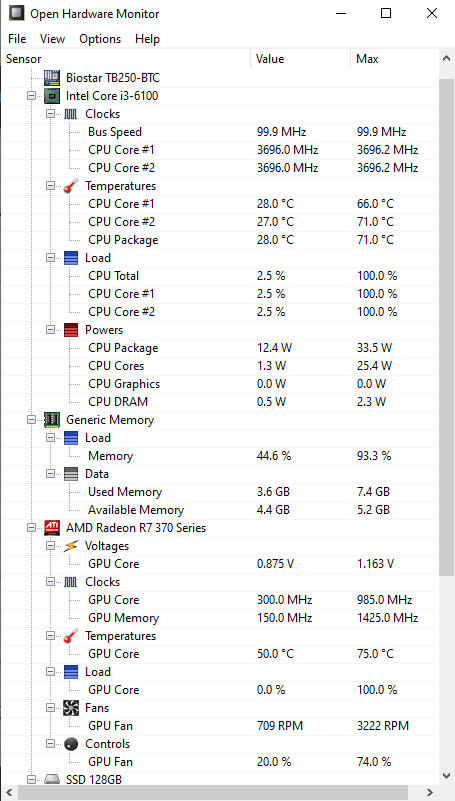Collapse the CPU Load group
This screenshot has width=455, height=801.
[51, 258]
